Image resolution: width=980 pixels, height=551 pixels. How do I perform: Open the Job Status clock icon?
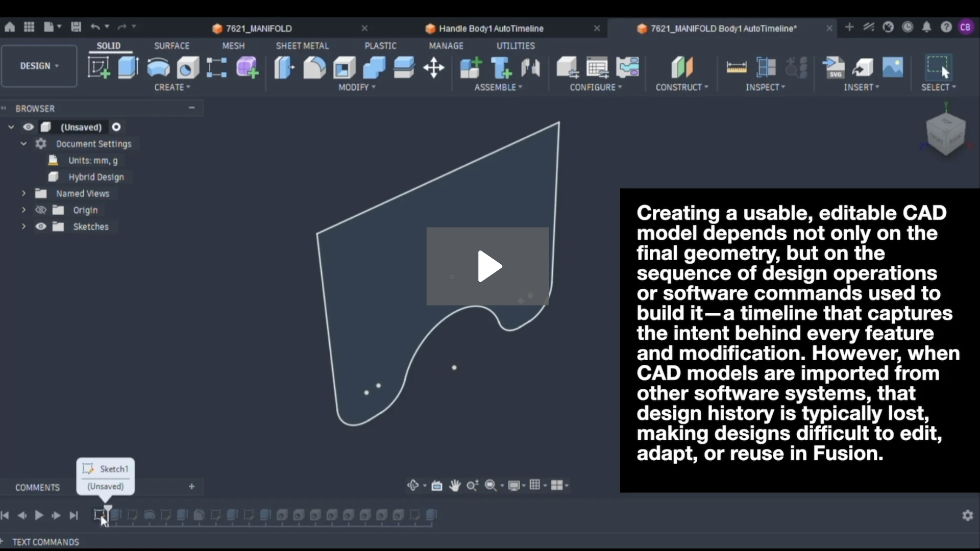[x=908, y=27]
